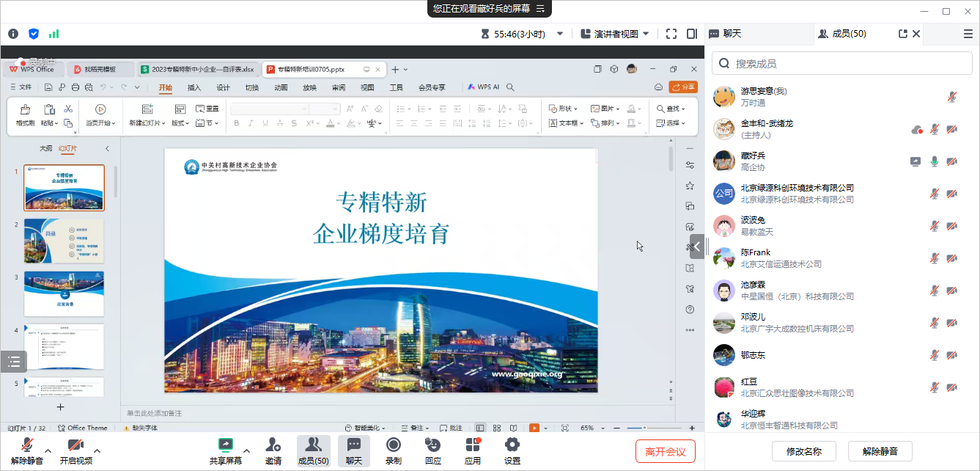Viewport: 980px width, 471px height.
Task: Open the meeting info icon
Action: (x=13, y=34)
